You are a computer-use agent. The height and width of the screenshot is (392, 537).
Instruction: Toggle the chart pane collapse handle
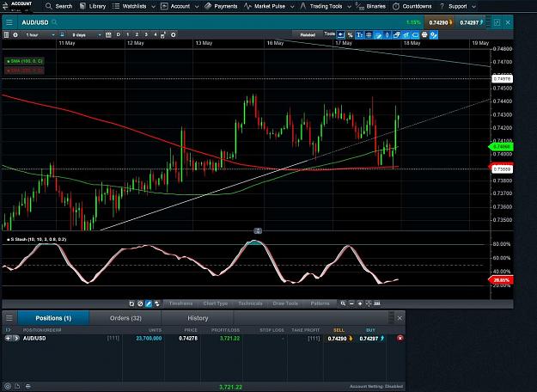click(x=258, y=231)
